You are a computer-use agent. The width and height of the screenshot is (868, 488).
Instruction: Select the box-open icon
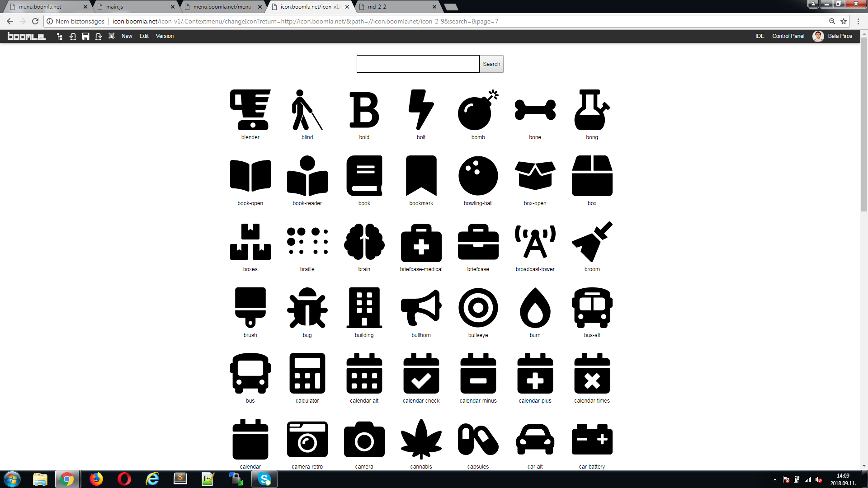point(535,176)
